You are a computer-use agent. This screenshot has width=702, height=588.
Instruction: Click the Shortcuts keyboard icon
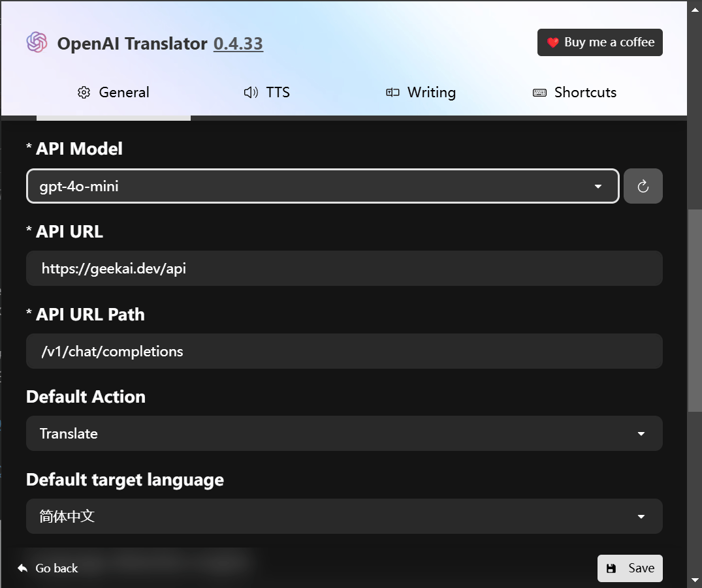pyautogui.click(x=539, y=93)
